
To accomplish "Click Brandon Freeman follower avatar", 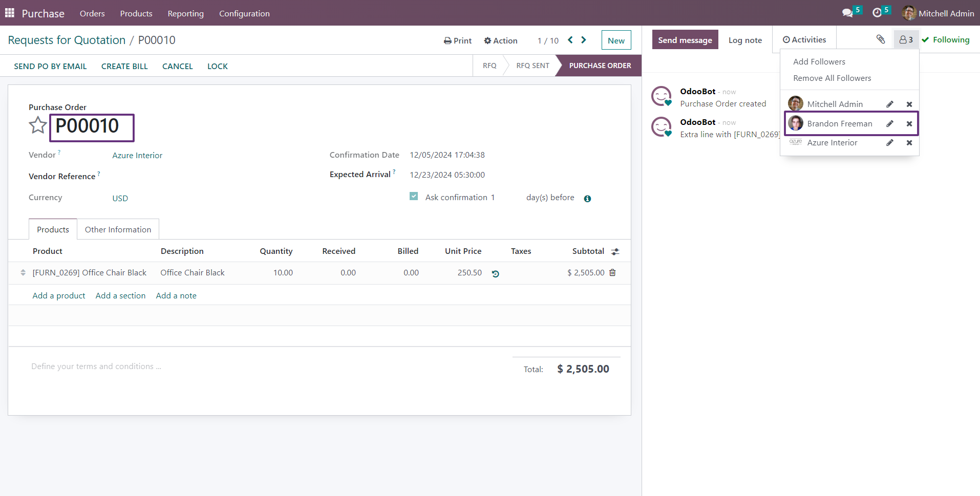I will (x=796, y=123).
